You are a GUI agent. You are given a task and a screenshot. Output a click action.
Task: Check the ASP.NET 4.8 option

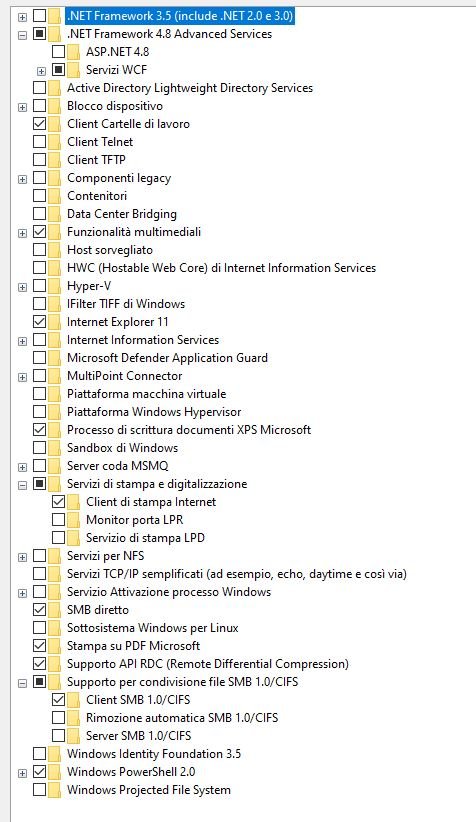[x=59, y=51]
